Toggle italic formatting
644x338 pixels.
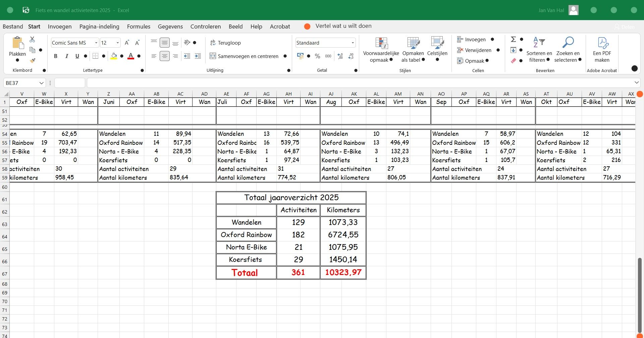coord(66,56)
